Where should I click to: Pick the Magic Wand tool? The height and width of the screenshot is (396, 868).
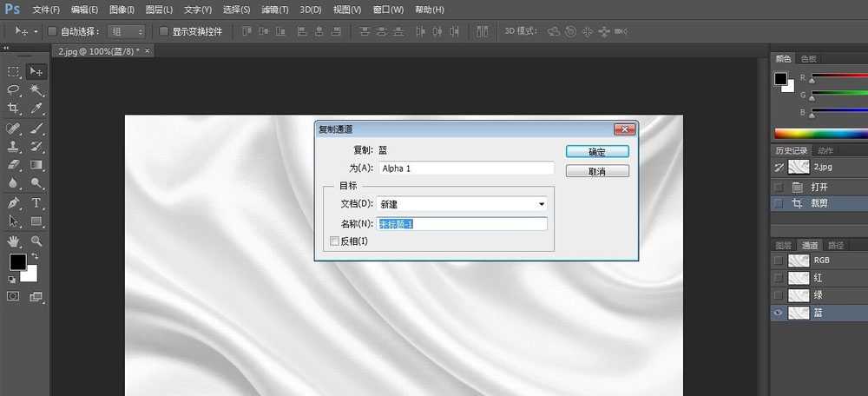click(37, 89)
